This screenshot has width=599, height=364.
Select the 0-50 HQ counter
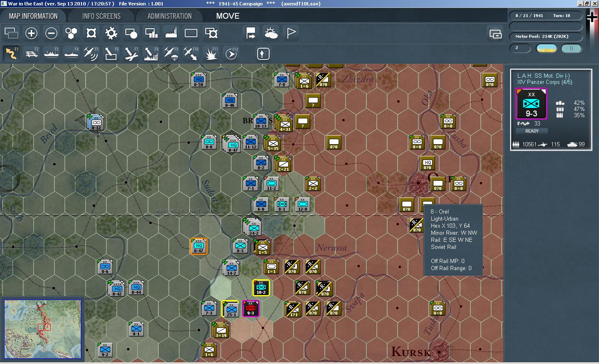coord(199,80)
